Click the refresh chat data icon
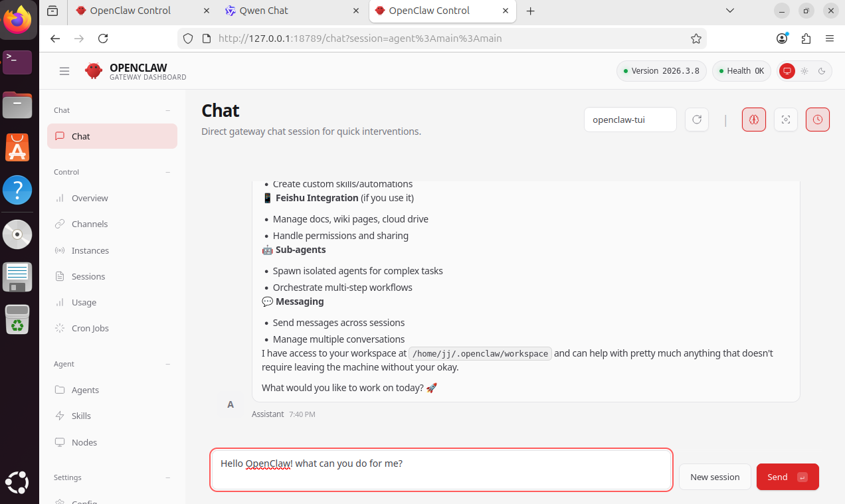845x504 pixels. [x=697, y=120]
